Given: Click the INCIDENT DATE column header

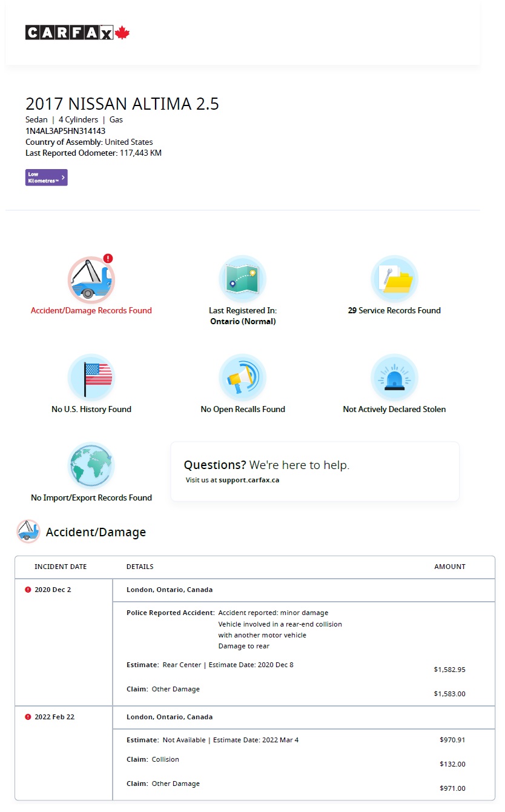Looking at the screenshot, I should coord(61,567).
